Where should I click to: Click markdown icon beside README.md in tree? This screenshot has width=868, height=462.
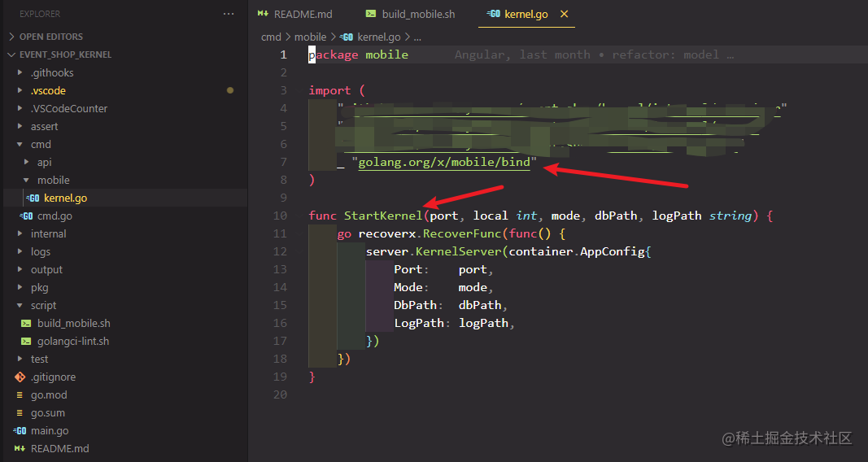(20, 448)
